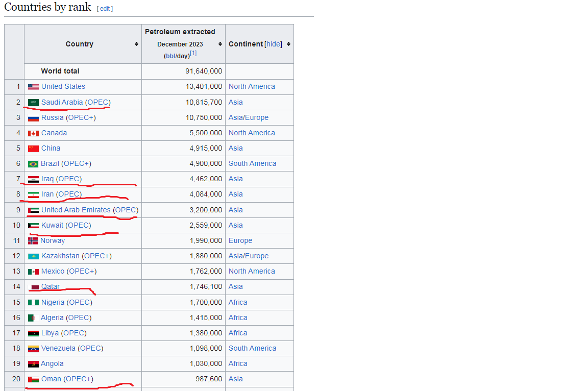Open the Iraq country link
The height and width of the screenshot is (391, 588).
[47, 179]
